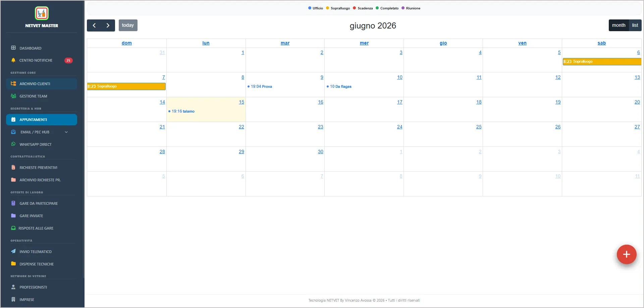
Task: Click the red Scadenza legend dot
Action: tap(355, 8)
